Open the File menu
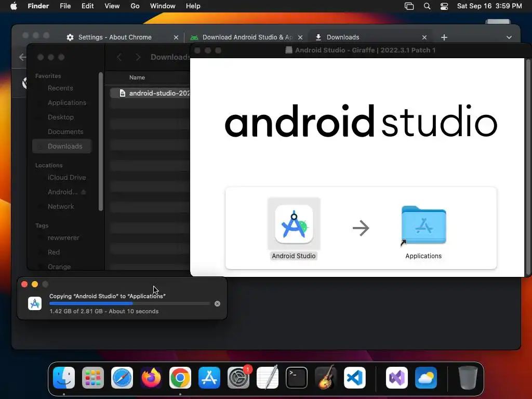 pyautogui.click(x=65, y=6)
